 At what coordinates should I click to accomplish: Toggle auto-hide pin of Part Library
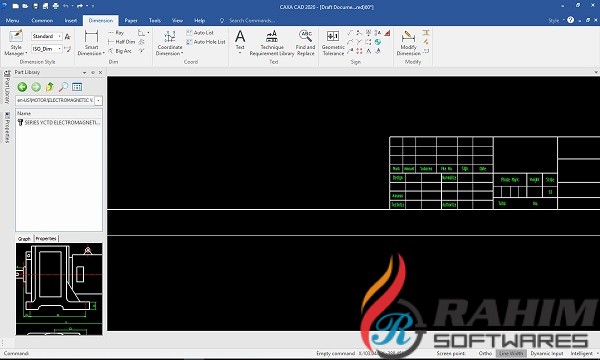93,72
